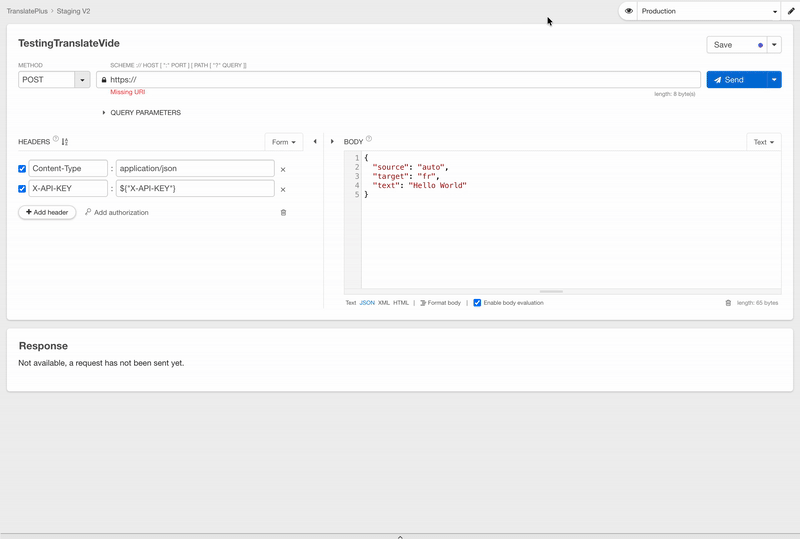Open the headers help icon
800x539 pixels.
(56, 138)
